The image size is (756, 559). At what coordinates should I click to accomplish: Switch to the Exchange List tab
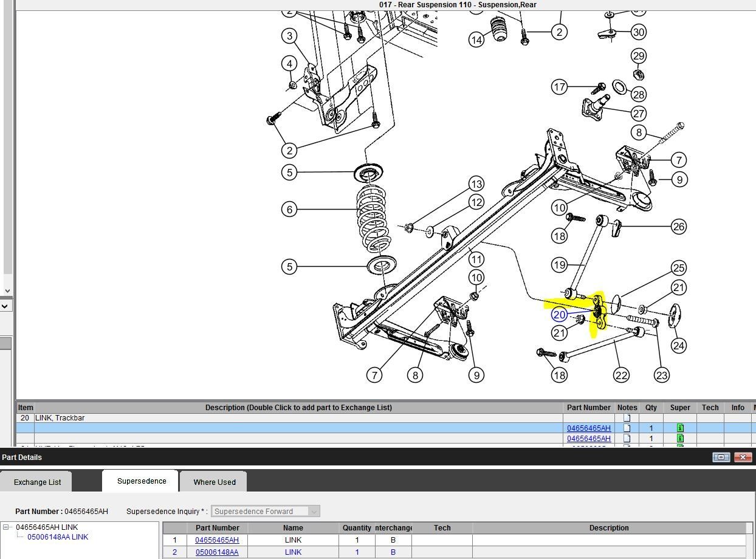(37, 482)
